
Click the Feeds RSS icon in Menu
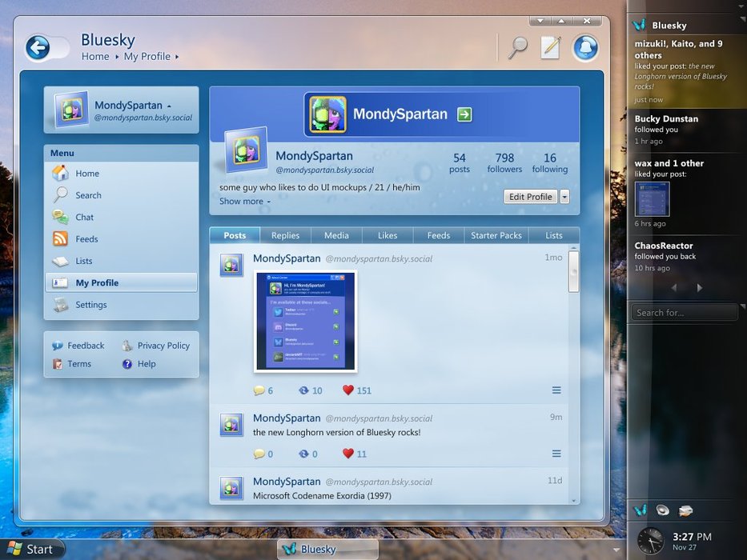(61, 238)
